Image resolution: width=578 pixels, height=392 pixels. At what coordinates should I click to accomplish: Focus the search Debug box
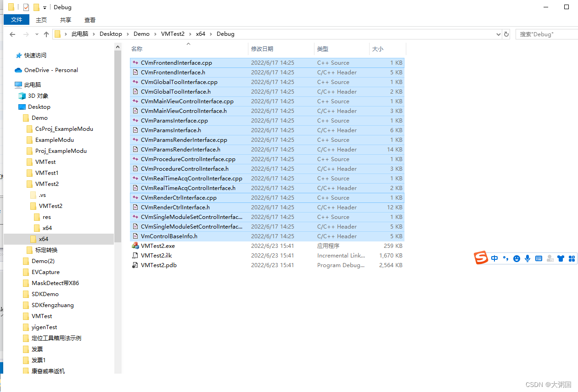546,34
